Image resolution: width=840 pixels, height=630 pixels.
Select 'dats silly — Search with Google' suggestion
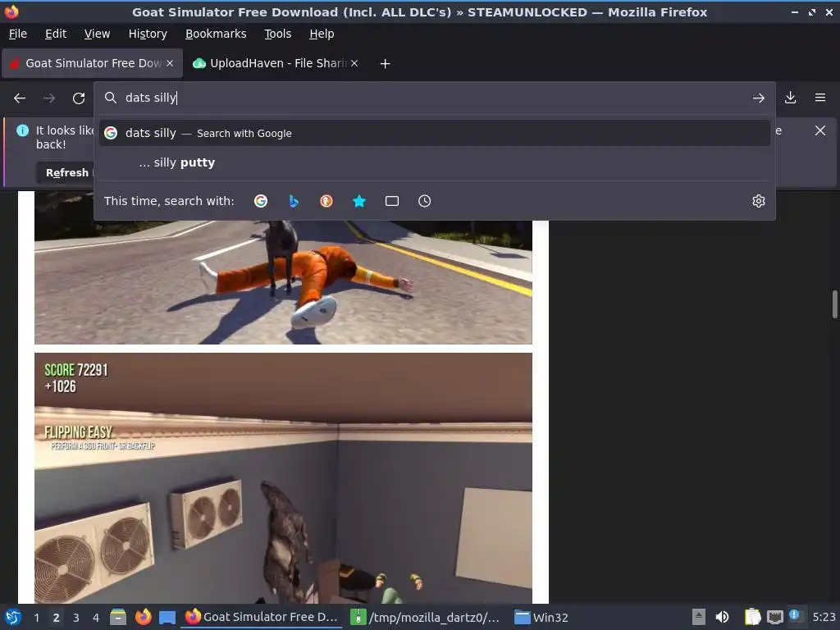click(x=435, y=133)
